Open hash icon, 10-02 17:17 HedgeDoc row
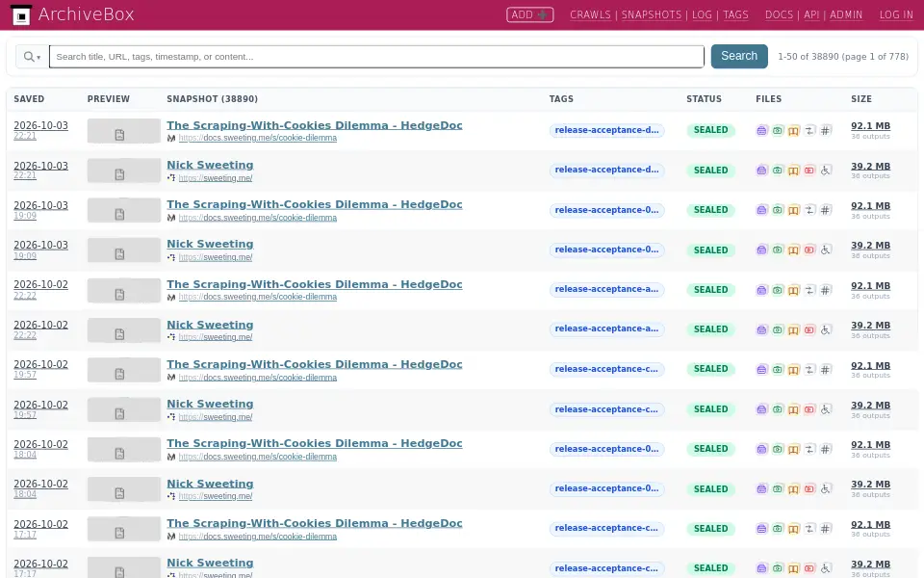Screen dimensions: 924x578 click(825, 529)
